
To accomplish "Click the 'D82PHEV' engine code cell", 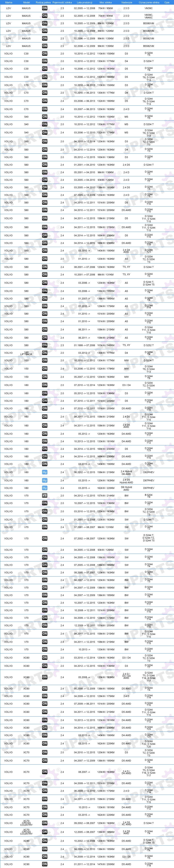I will 149,472.
